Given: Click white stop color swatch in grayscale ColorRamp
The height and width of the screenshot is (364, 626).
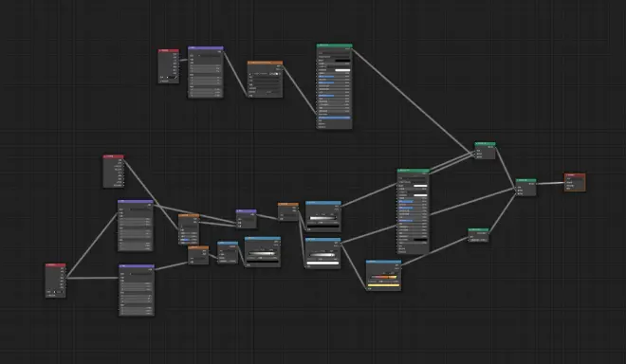Looking at the screenshot, I should pos(322,263).
